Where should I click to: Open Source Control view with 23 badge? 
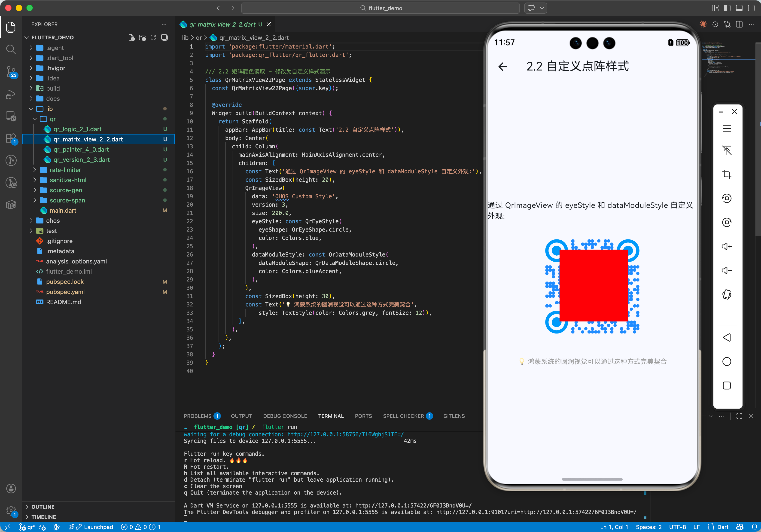point(11,71)
